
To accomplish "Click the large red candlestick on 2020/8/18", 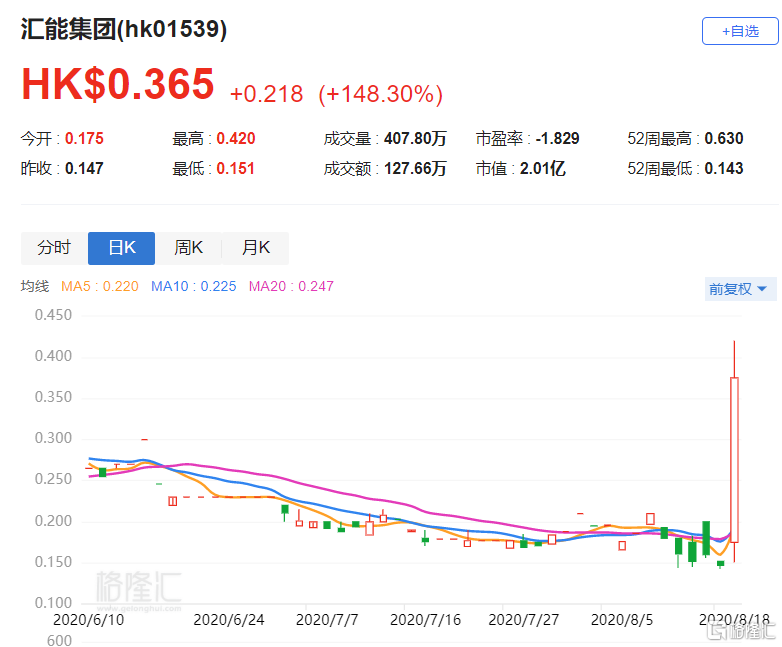I will tap(734, 459).
